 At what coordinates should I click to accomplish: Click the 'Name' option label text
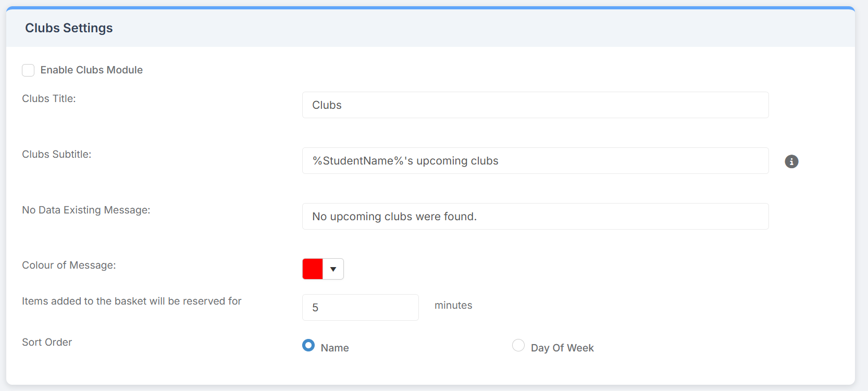click(334, 348)
